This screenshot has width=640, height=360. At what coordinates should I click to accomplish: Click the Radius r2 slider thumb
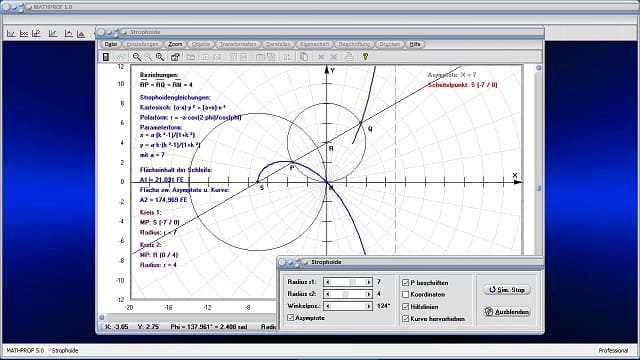tap(345, 294)
